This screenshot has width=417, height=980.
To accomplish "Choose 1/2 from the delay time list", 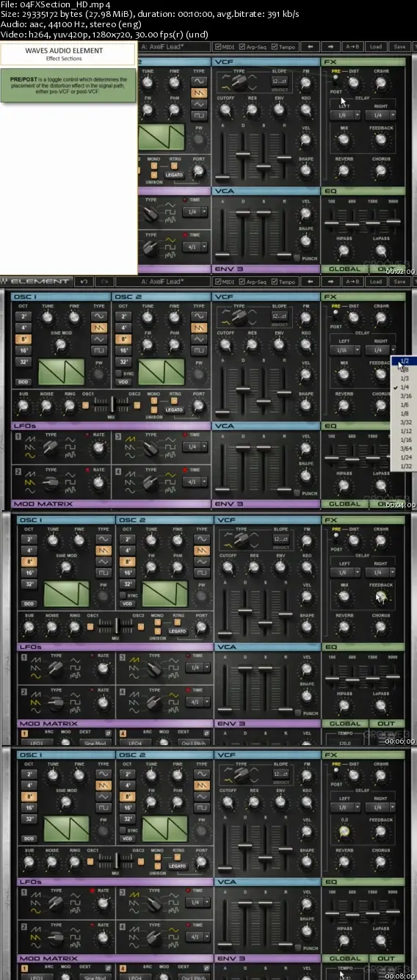I will [x=404, y=361].
